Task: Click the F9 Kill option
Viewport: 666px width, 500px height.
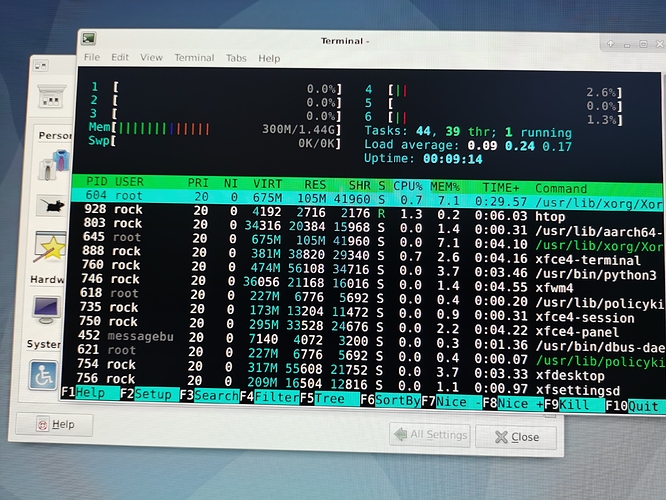Action: click(x=574, y=404)
